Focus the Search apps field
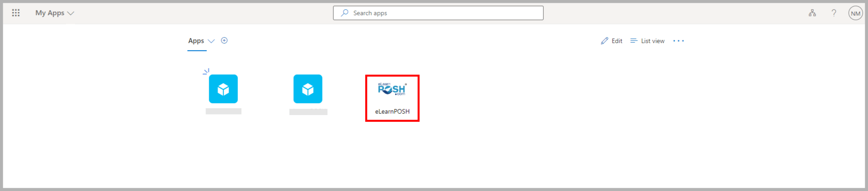 (438, 13)
